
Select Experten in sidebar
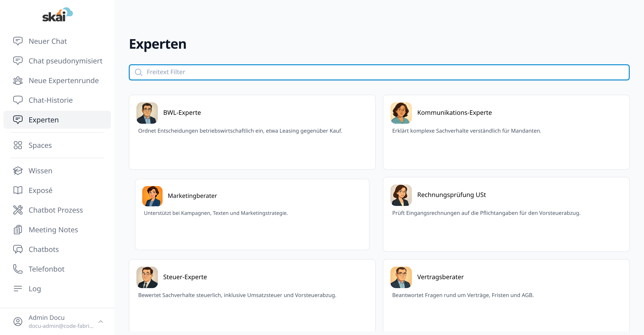(57, 120)
